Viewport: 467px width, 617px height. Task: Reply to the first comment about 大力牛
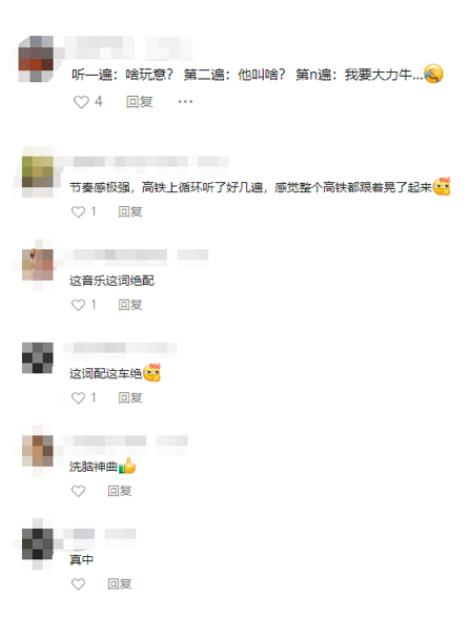coord(139,102)
